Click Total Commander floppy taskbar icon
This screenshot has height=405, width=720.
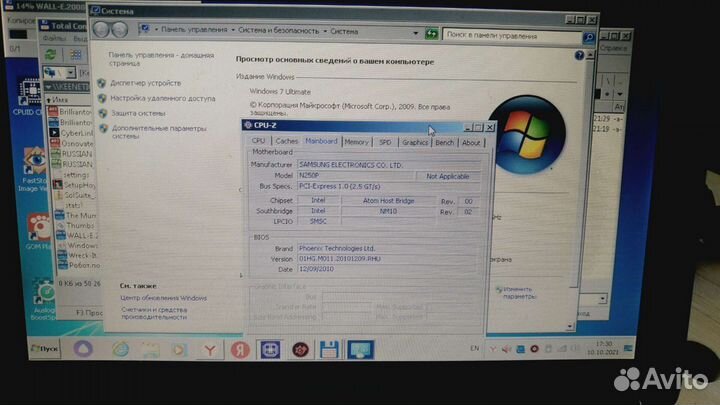click(329, 350)
